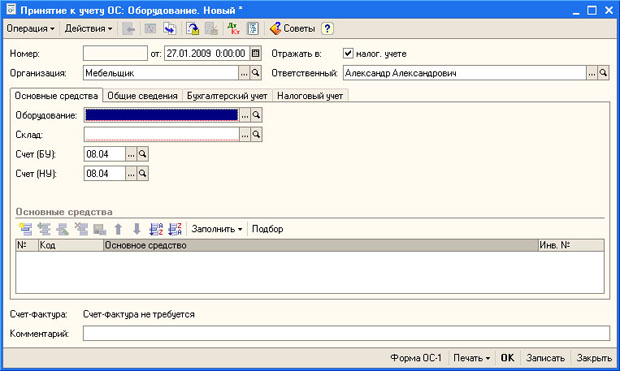
Task: Click the empty Склад input field
Action: (161, 134)
